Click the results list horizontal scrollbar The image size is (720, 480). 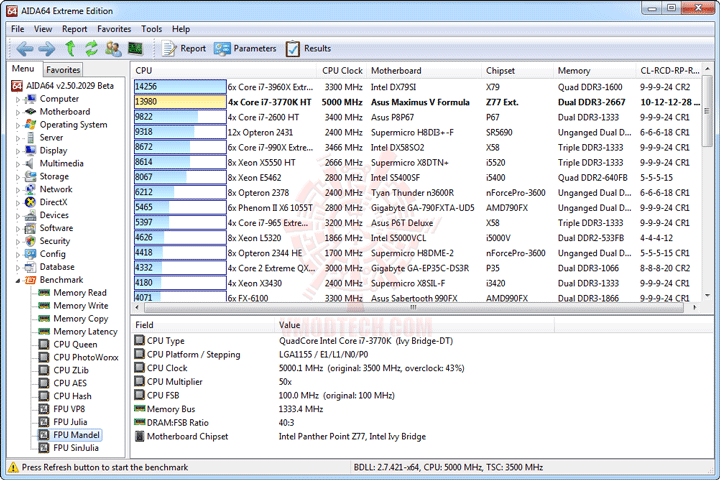tap(414, 307)
